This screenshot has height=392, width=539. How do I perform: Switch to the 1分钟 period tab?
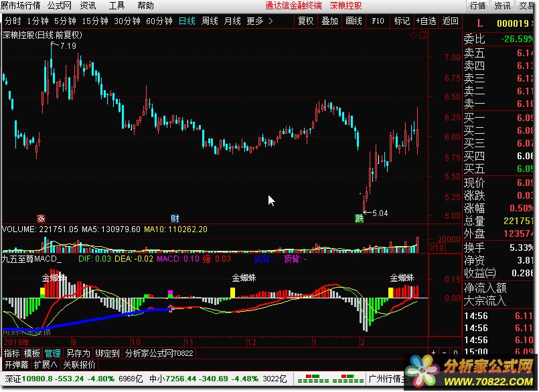(x=37, y=21)
